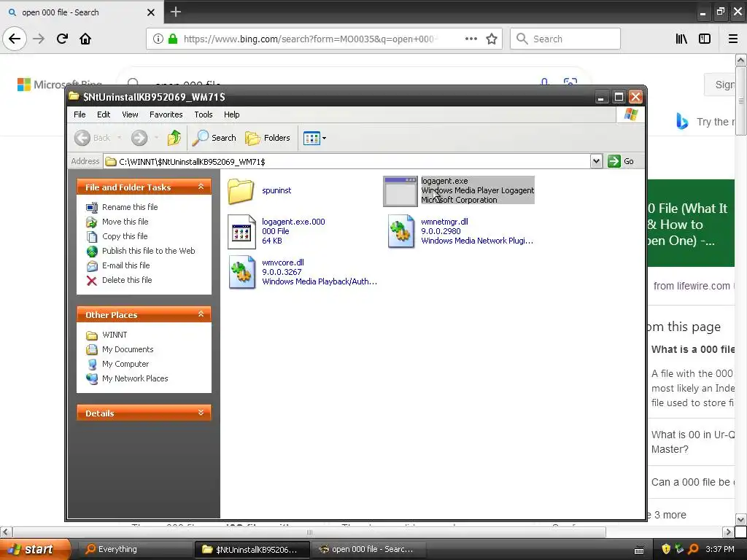Click Copy this file

point(125,236)
